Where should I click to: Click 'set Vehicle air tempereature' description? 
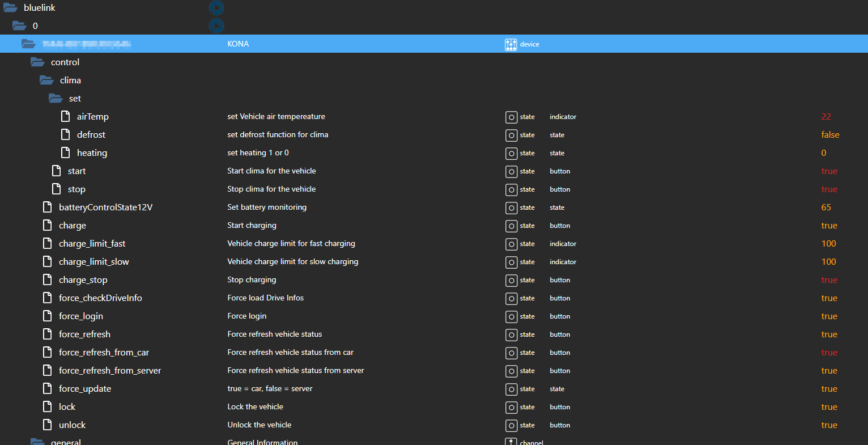[x=276, y=116]
